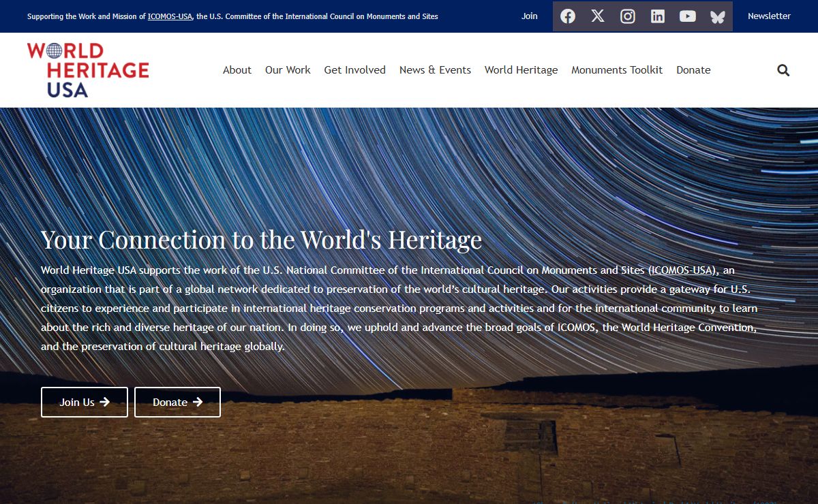
Task: Open the LinkedIn social icon
Action: pyautogui.click(x=658, y=16)
